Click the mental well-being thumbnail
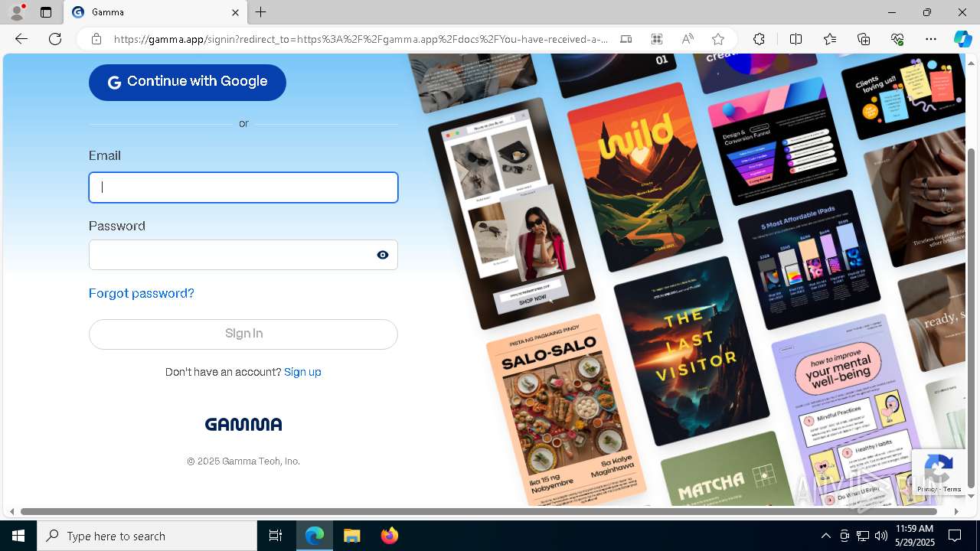The image size is (980, 551). coord(850,409)
